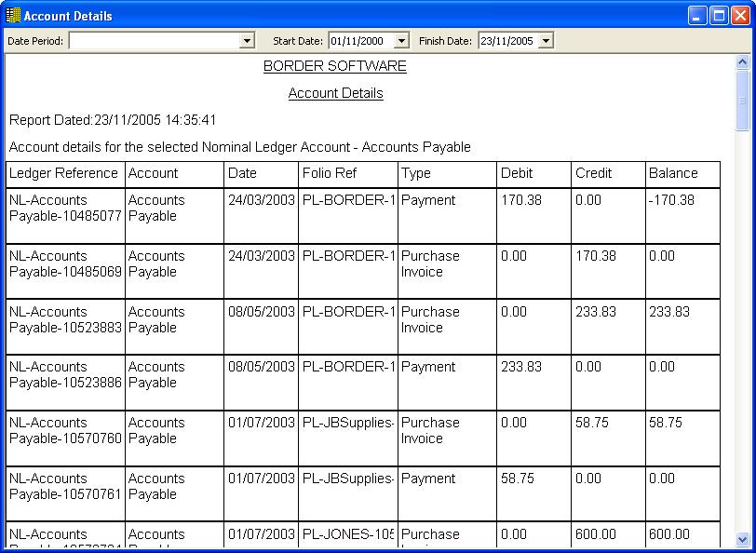
Task: Click Purchase Invoice type in row 10485069
Action: tap(430, 263)
